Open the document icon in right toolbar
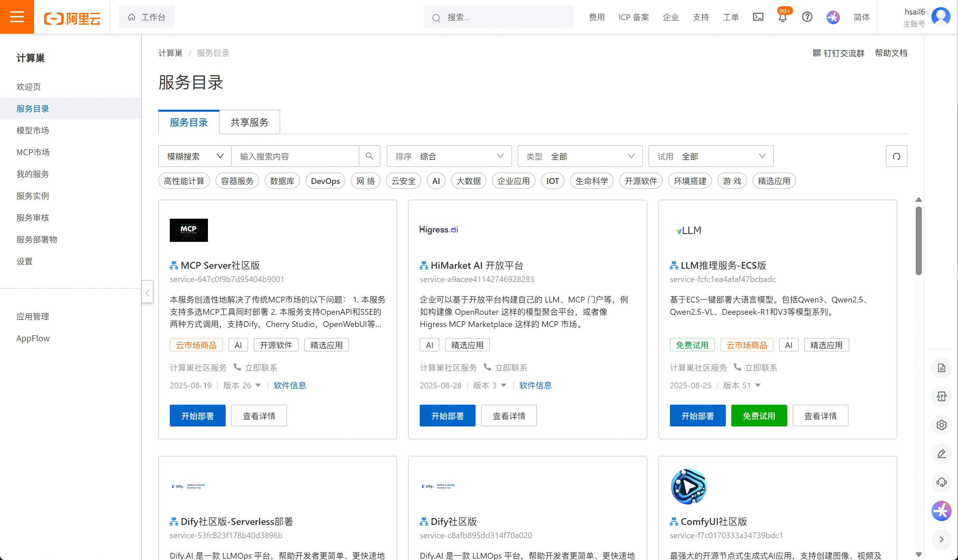Image resolution: width=958 pixels, height=560 pixels. click(x=941, y=368)
